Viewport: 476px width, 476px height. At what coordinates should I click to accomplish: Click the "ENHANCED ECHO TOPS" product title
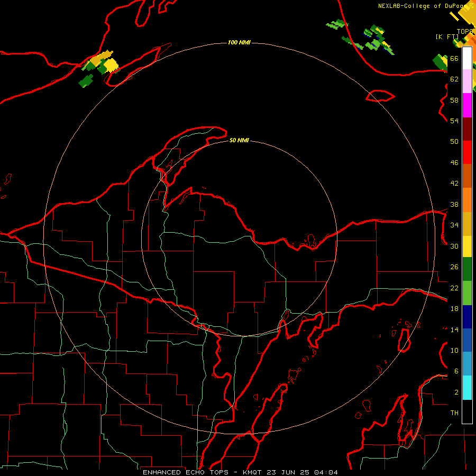pos(186,472)
